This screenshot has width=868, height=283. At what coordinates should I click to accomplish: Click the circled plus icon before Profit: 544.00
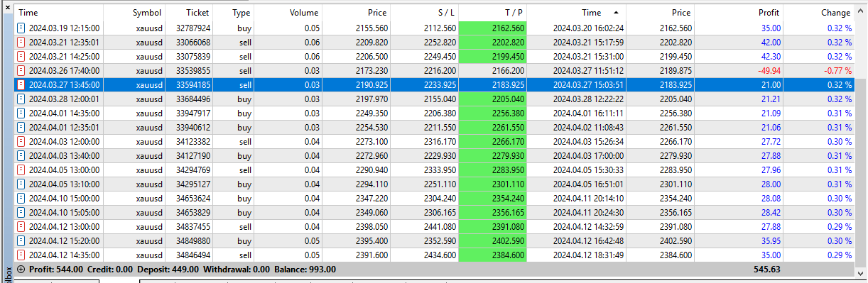pos(21,270)
